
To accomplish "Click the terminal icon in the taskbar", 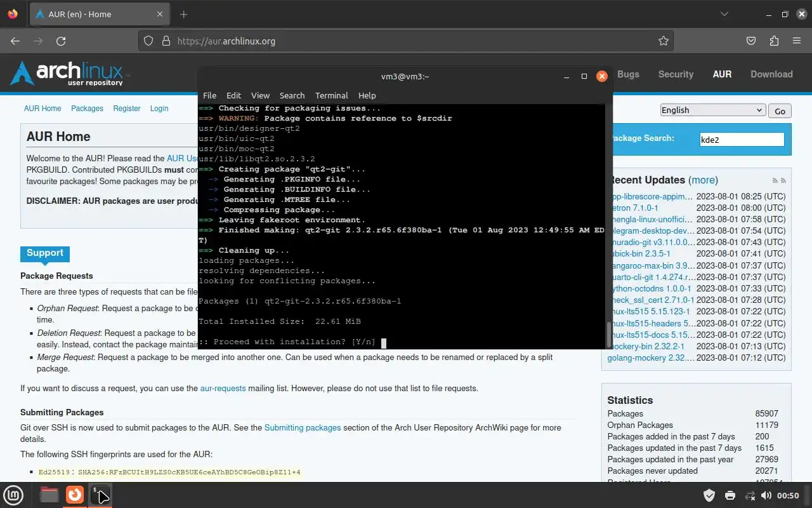I will tap(100, 495).
